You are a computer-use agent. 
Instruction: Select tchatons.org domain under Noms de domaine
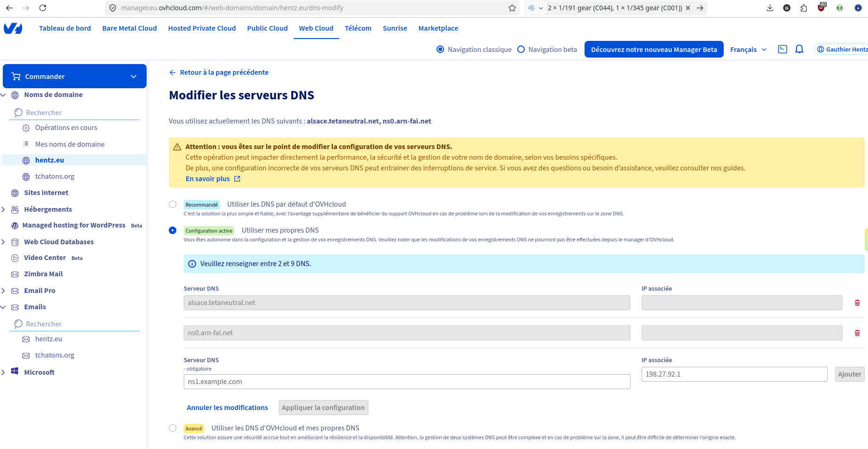[x=55, y=176]
